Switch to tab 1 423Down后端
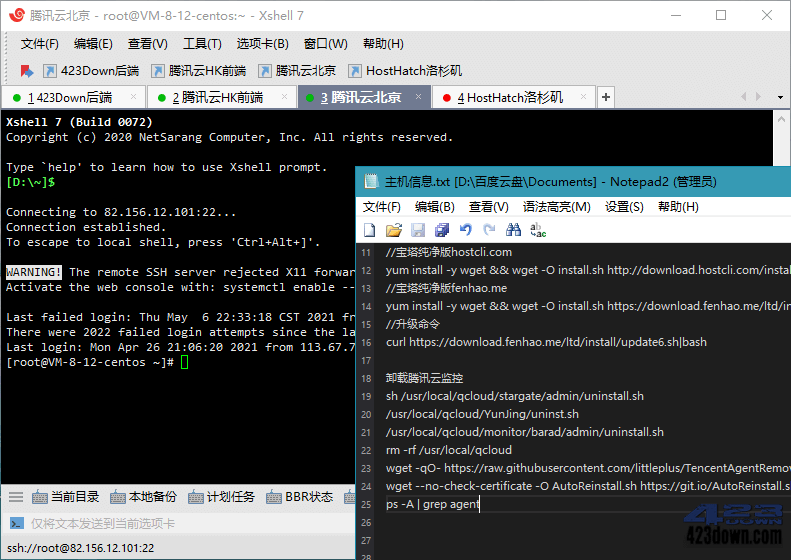 coord(74,97)
